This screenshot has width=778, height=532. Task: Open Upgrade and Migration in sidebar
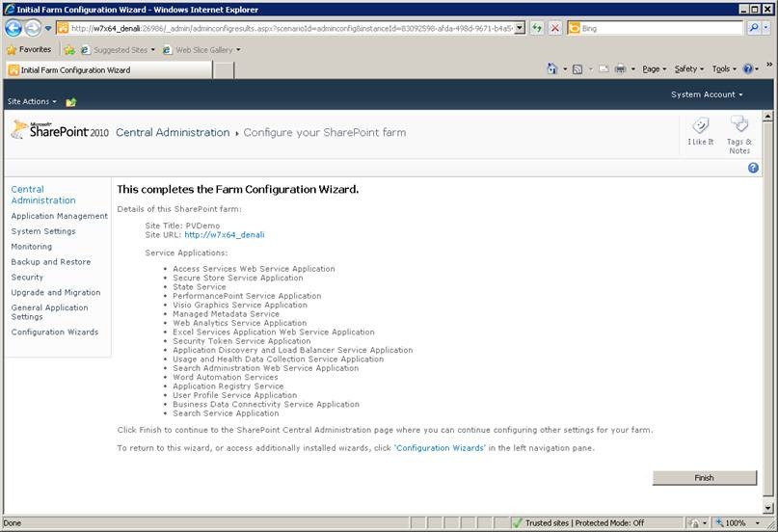56,293
